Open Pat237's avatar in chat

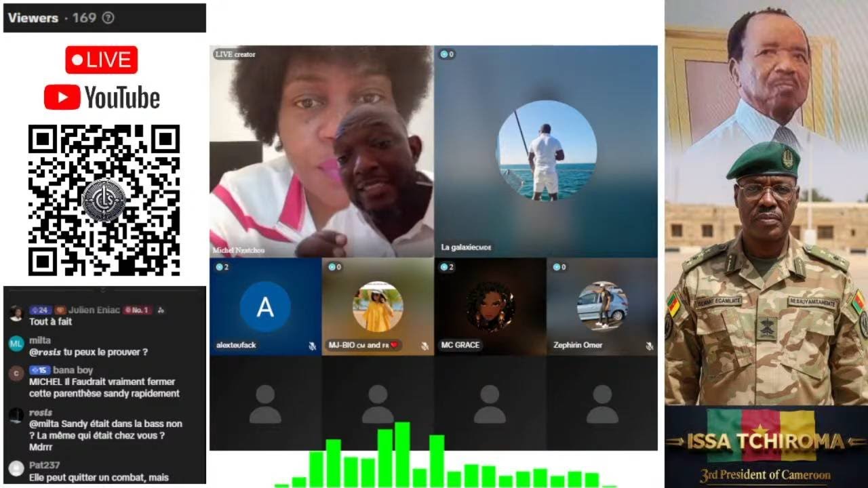tap(16, 468)
